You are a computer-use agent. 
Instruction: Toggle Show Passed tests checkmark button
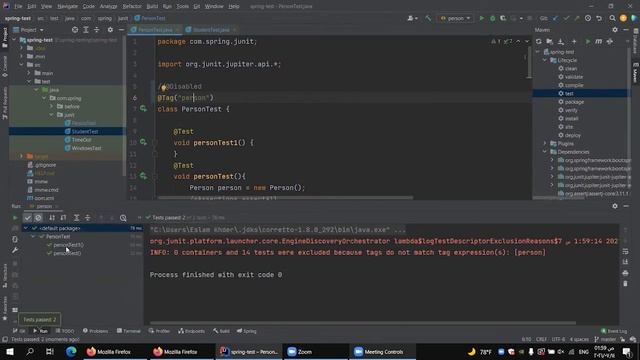pyautogui.click(x=27, y=218)
